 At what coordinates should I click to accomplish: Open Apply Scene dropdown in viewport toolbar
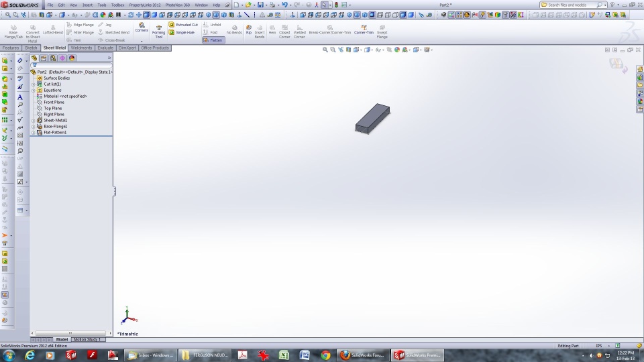410,50
